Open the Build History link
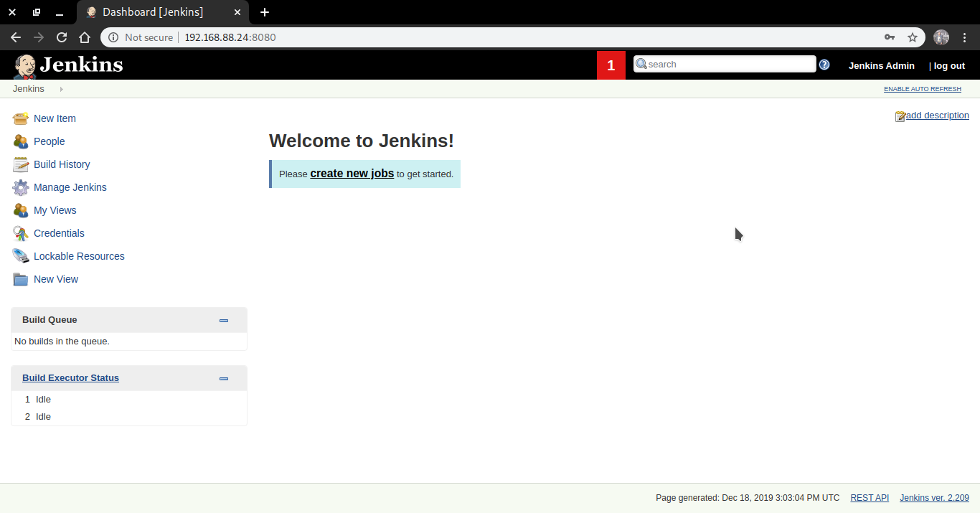The image size is (980, 513). coord(62,164)
